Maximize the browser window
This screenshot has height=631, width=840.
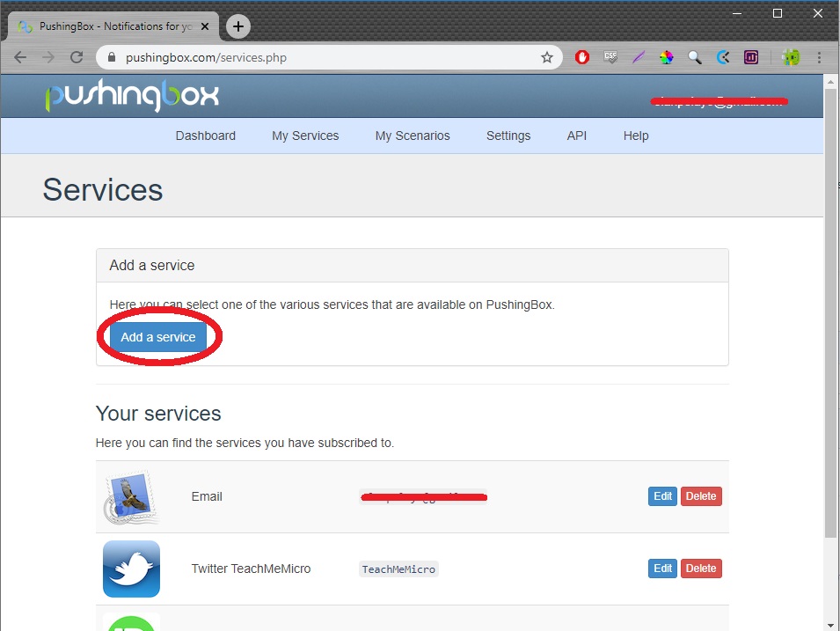click(x=778, y=13)
